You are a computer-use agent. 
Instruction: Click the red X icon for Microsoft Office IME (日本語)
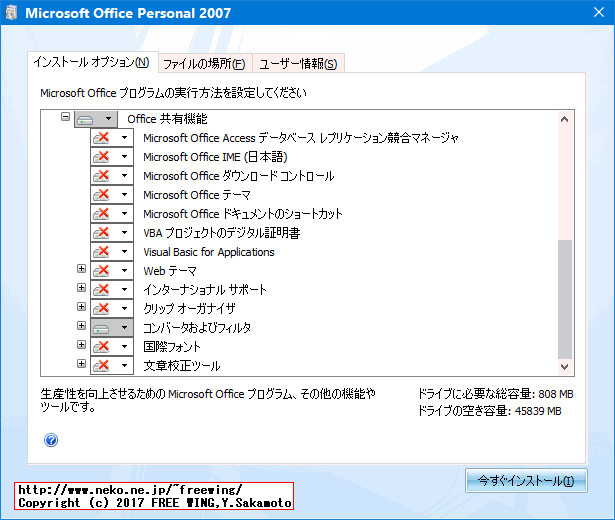[x=101, y=157]
